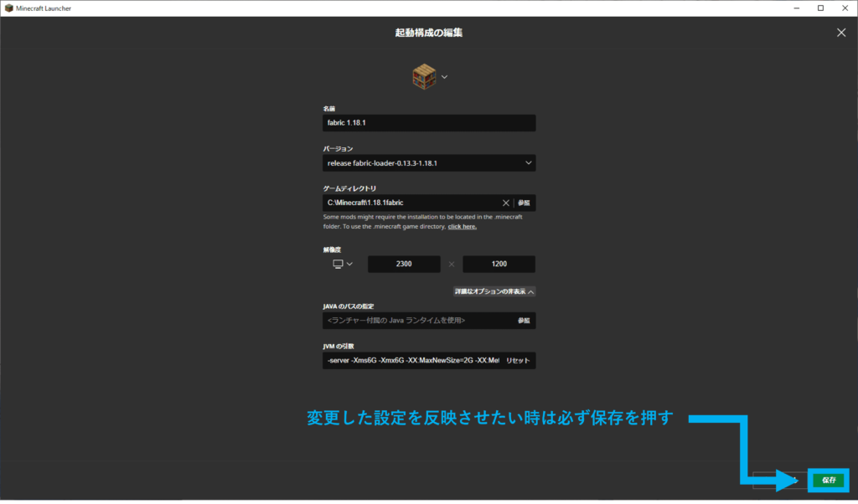This screenshot has width=858, height=504.
Task: Focus the name field containing fabric 1.18.1
Action: pos(429,123)
